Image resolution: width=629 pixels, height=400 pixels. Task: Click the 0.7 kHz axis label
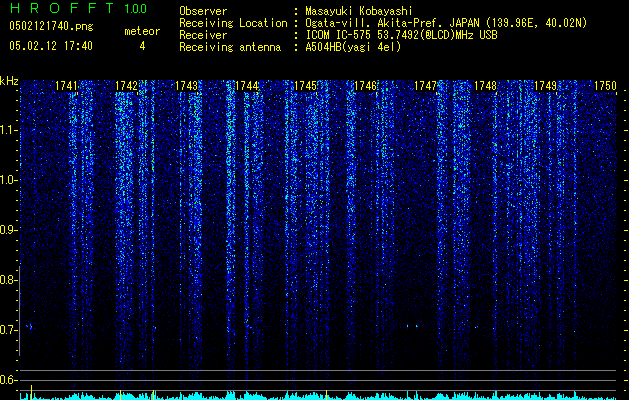click(x=9, y=330)
